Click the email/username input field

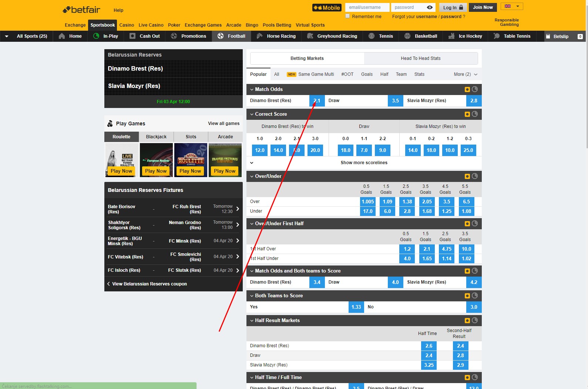367,7
